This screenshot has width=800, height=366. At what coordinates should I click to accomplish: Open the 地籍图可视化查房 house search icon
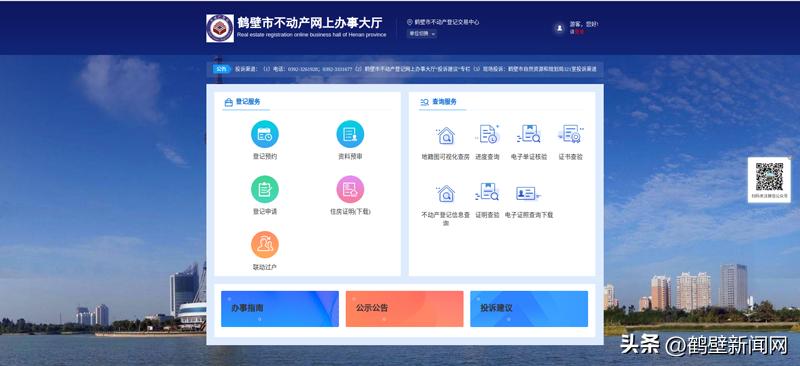445,135
